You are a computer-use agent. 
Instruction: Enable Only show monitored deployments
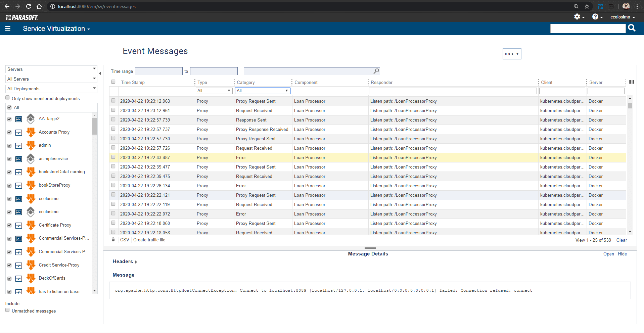(x=8, y=98)
